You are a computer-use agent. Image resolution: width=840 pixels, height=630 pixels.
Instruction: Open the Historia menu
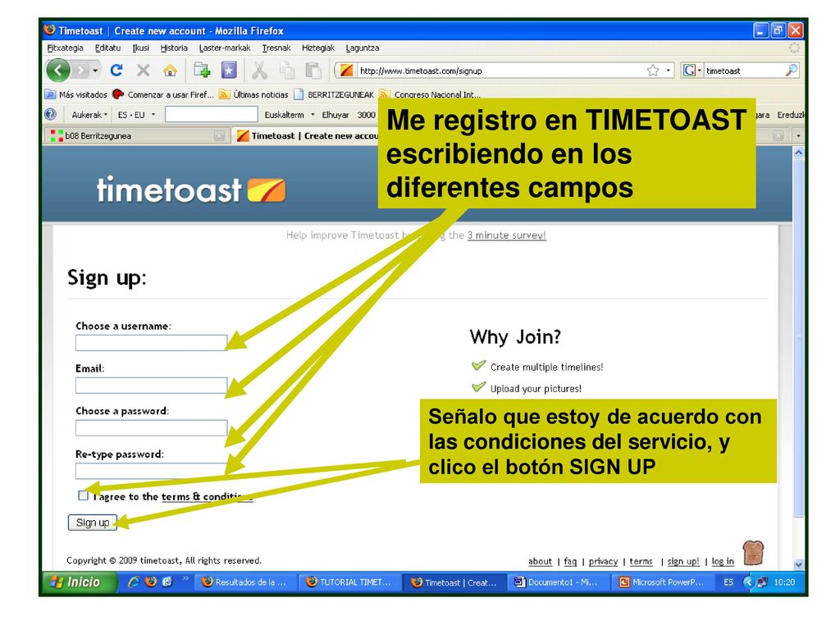point(174,48)
